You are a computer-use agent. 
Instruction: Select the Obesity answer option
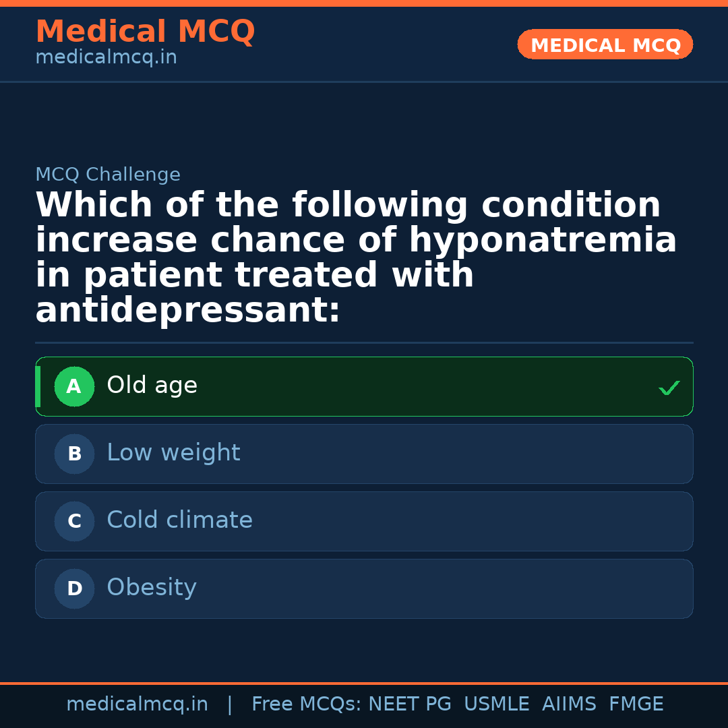click(x=152, y=588)
